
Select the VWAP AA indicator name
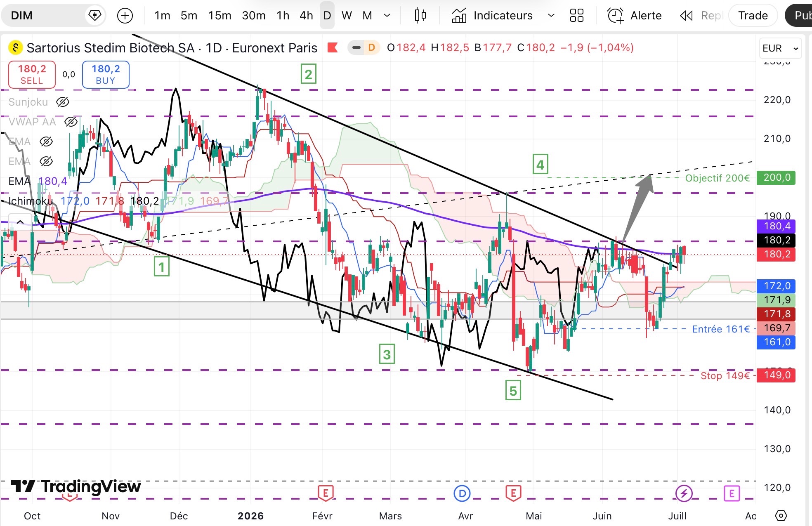click(x=32, y=122)
